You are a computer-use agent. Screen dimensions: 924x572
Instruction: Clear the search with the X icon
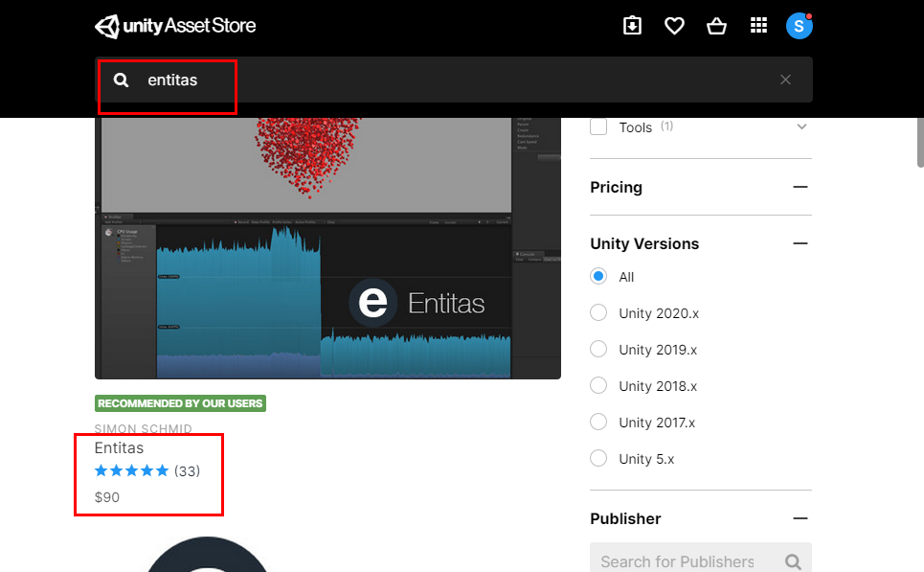pos(785,80)
